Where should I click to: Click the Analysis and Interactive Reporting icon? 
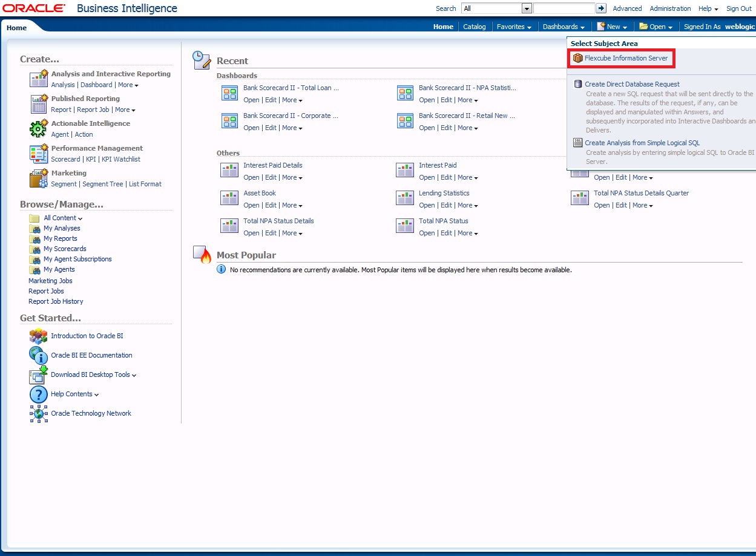(39, 79)
